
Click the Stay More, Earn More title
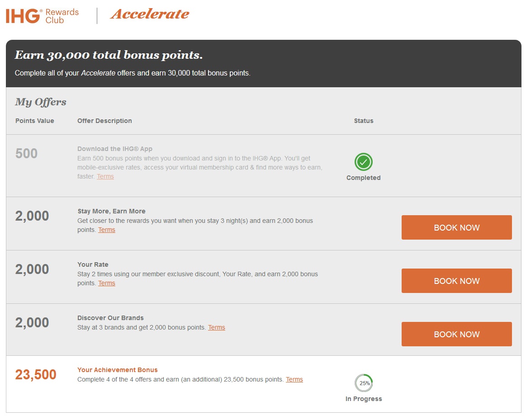(x=111, y=211)
